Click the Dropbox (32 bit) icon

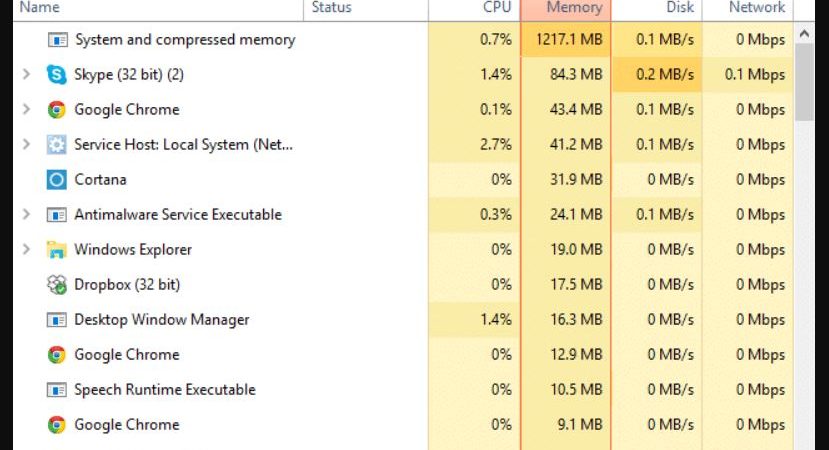[56, 285]
